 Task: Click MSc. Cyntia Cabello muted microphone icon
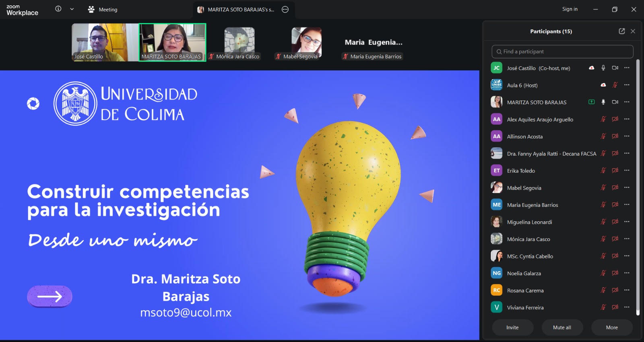click(603, 256)
